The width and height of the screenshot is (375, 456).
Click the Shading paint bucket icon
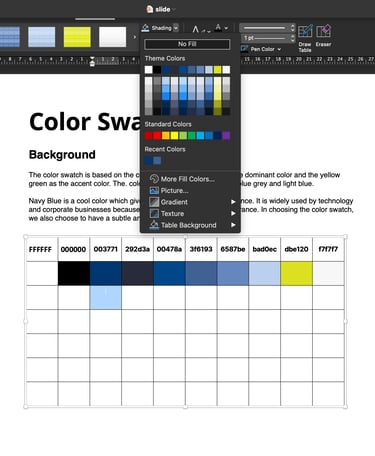tap(145, 28)
